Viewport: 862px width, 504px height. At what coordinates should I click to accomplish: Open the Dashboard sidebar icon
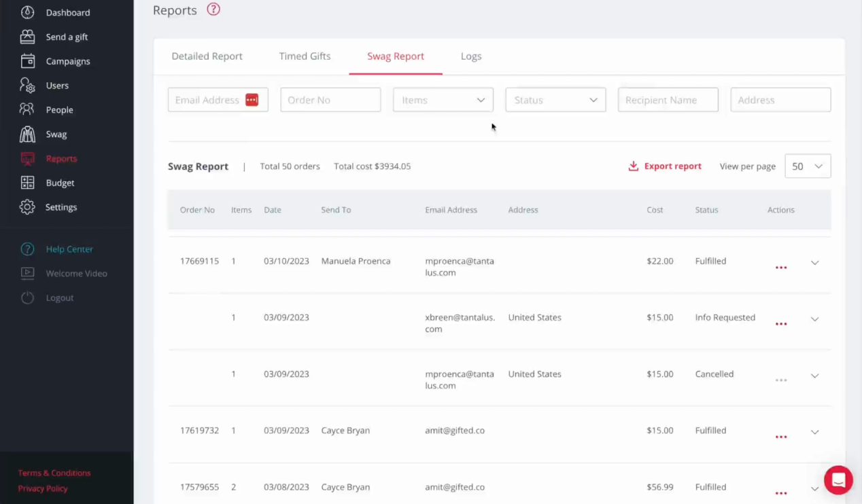pyautogui.click(x=27, y=12)
